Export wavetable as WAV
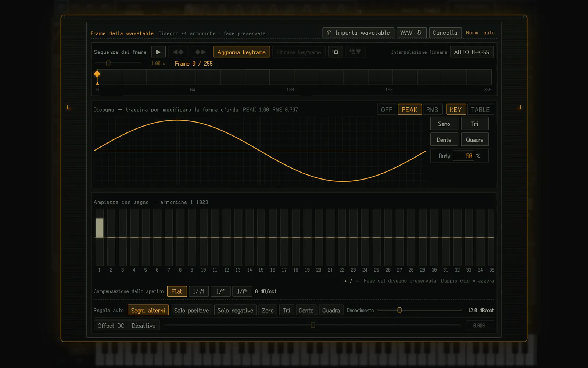Image resolution: width=588 pixels, height=368 pixels. (x=411, y=33)
